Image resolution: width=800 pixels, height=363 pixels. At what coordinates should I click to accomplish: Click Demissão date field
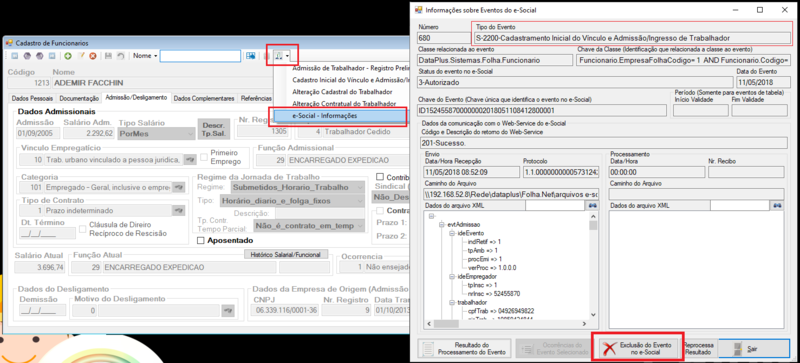42,310
